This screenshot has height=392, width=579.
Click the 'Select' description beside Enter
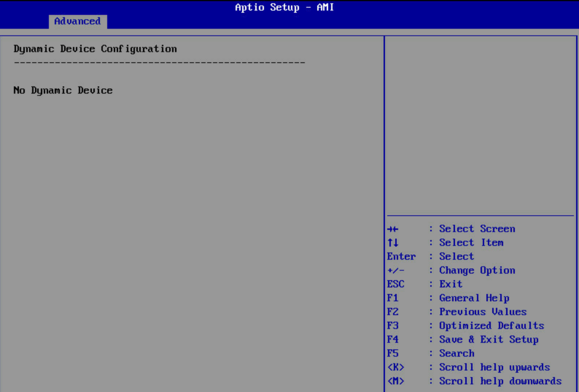click(456, 256)
